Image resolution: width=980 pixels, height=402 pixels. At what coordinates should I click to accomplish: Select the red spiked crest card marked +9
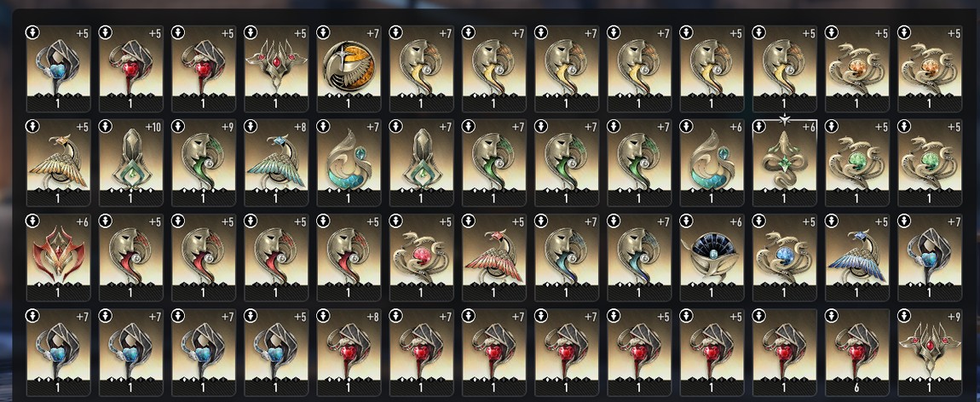[929, 352]
